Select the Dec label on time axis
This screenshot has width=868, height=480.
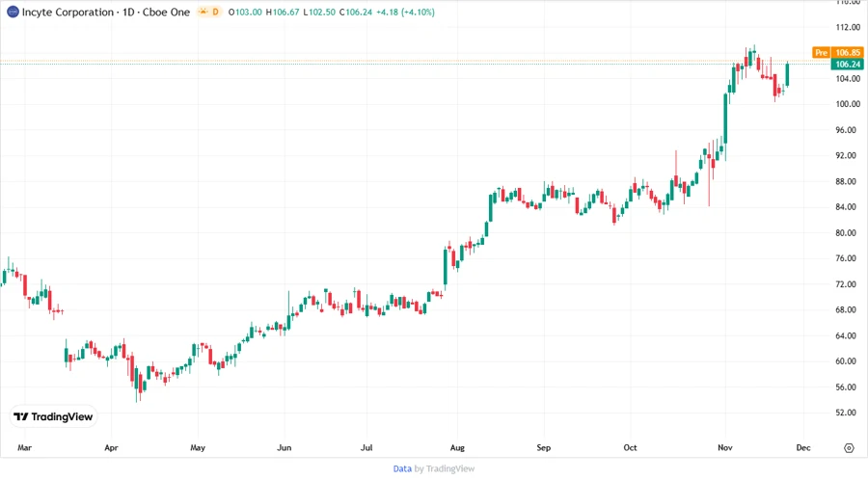click(x=803, y=447)
